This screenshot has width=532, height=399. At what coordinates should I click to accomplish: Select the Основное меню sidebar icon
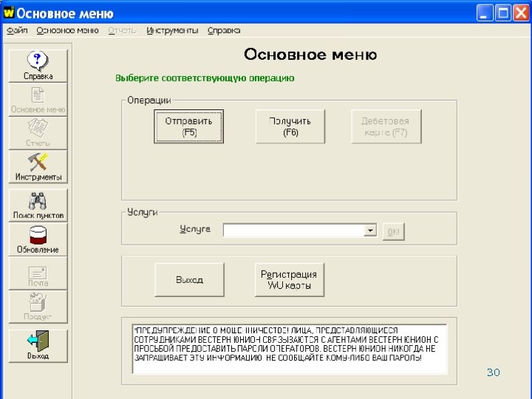click(x=38, y=100)
